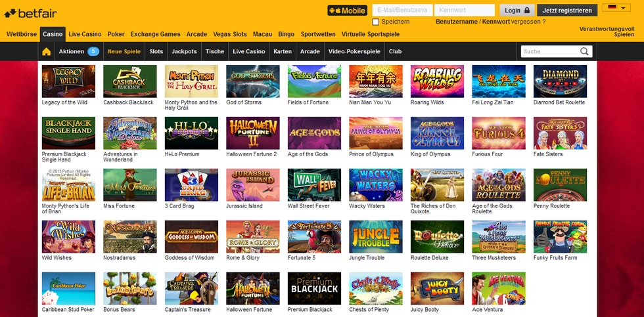Open the Poker tab

(116, 34)
